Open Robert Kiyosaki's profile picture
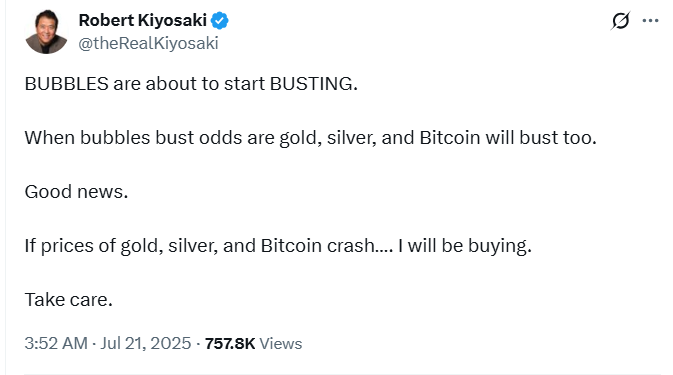Viewport: 673px width, 375px height. click(x=46, y=32)
